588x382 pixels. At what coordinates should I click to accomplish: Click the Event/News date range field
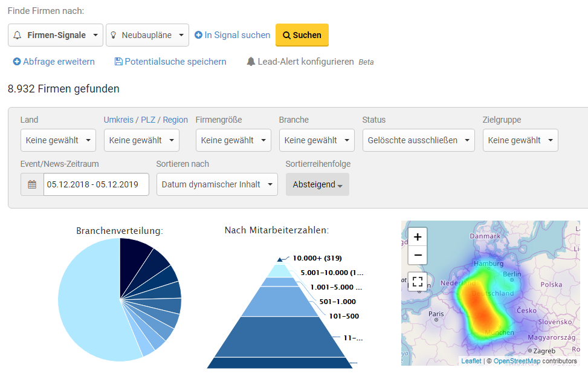pos(96,184)
